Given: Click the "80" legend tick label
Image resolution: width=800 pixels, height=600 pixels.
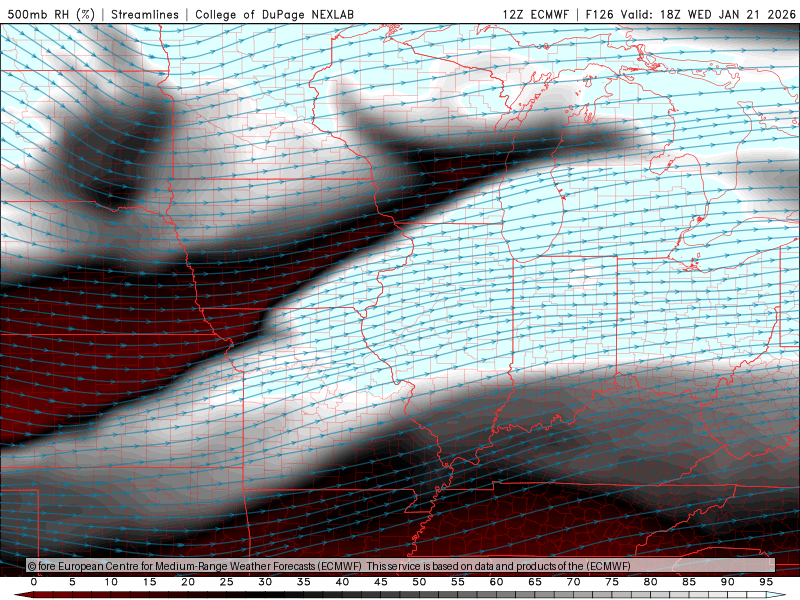Looking at the screenshot, I should pyautogui.click(x=651, y=582).
